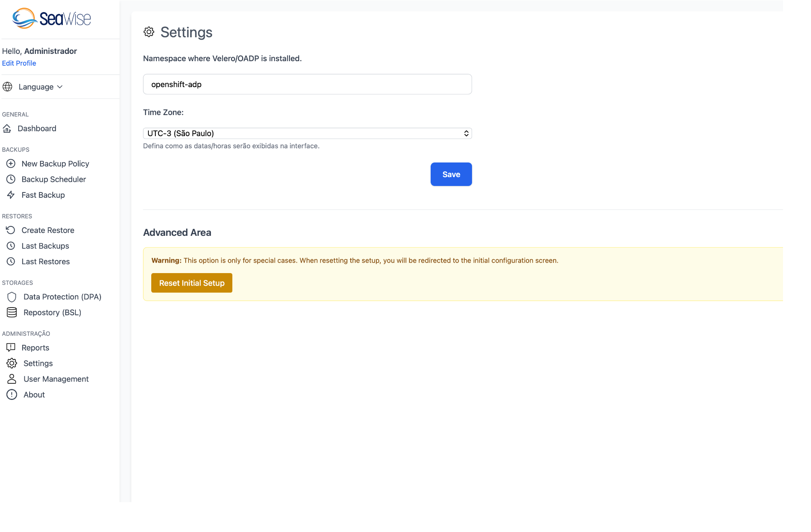Click the Reset Initial Setup button
Image resolution: width=811 pixels, height=532 pixels.
click(x=191, y=283)
